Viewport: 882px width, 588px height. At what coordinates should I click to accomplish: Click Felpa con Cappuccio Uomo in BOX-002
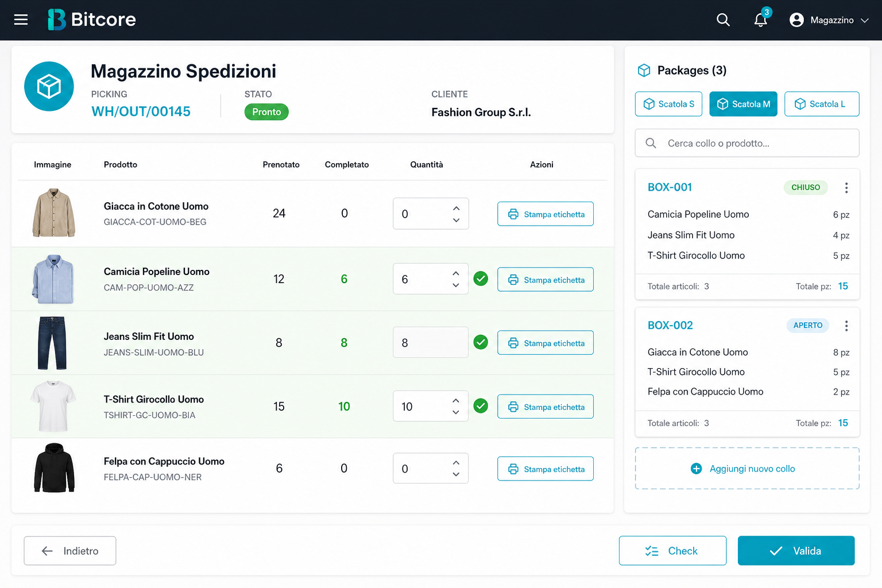pos(706,392)
